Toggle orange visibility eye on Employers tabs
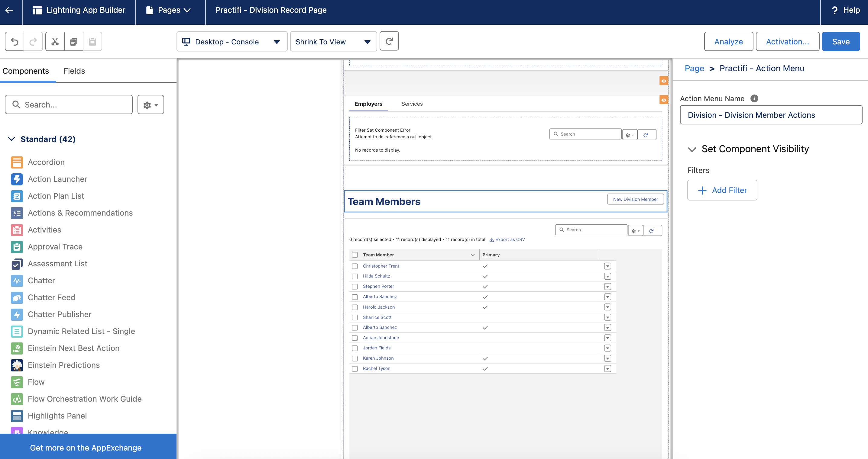Viewport: 868px width, 459px height. click(x=663, y=100)
